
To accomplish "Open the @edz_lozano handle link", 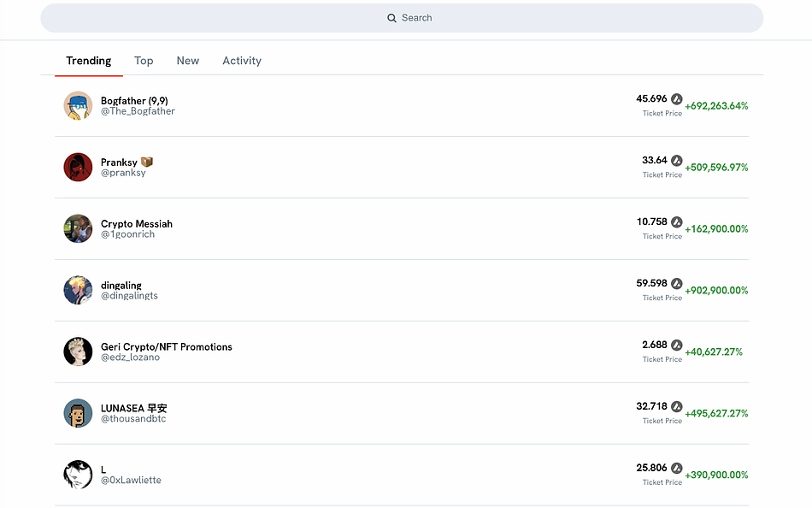I will point(130,357).
